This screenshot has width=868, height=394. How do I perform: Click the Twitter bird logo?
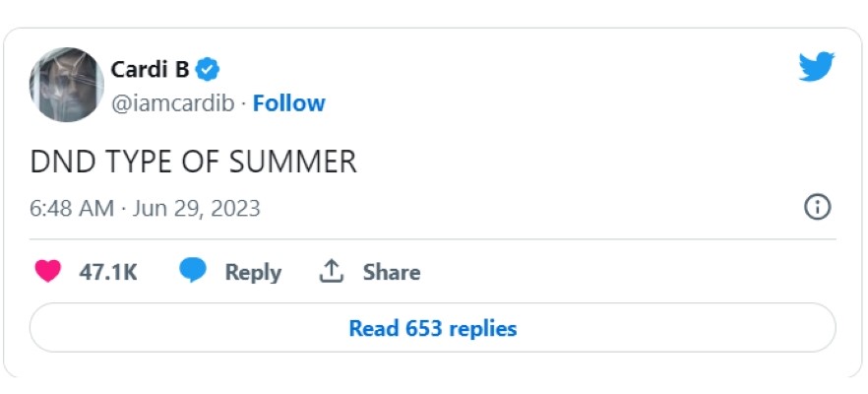pyautogui.click(x=816, y=67)
